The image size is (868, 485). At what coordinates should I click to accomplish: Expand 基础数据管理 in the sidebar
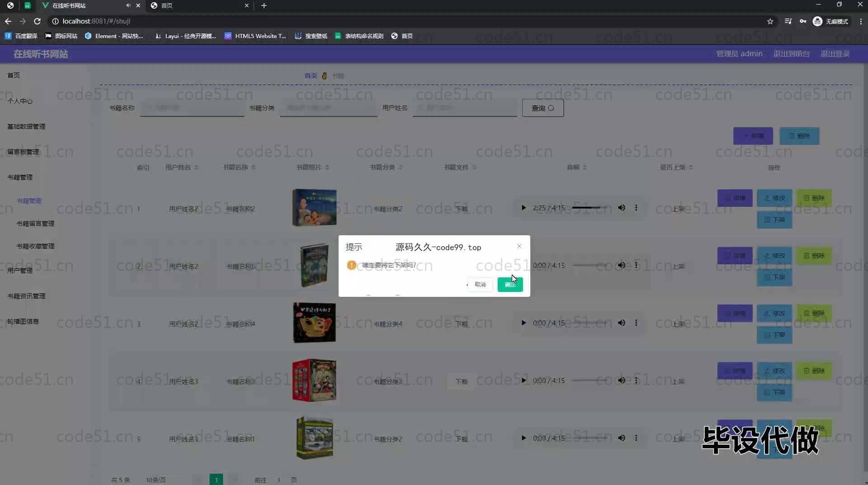(26, 126)
